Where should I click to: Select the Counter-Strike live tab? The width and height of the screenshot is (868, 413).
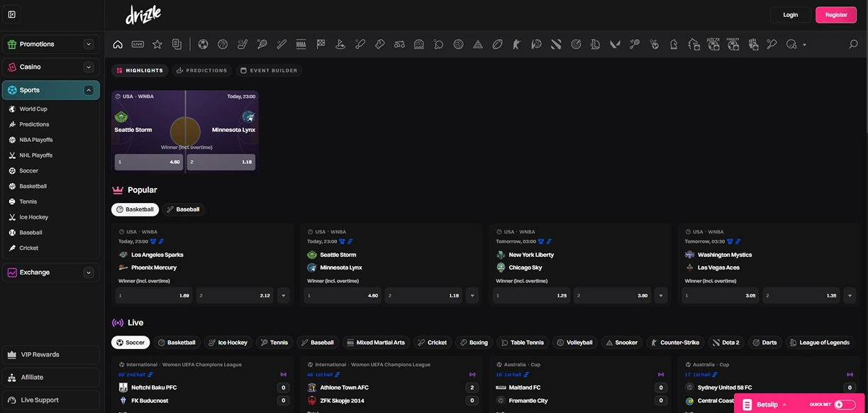674,342
